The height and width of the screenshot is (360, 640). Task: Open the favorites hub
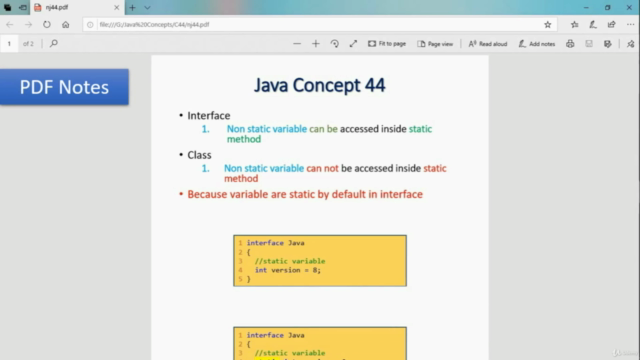pyautogui.click(x=575, y=24)
